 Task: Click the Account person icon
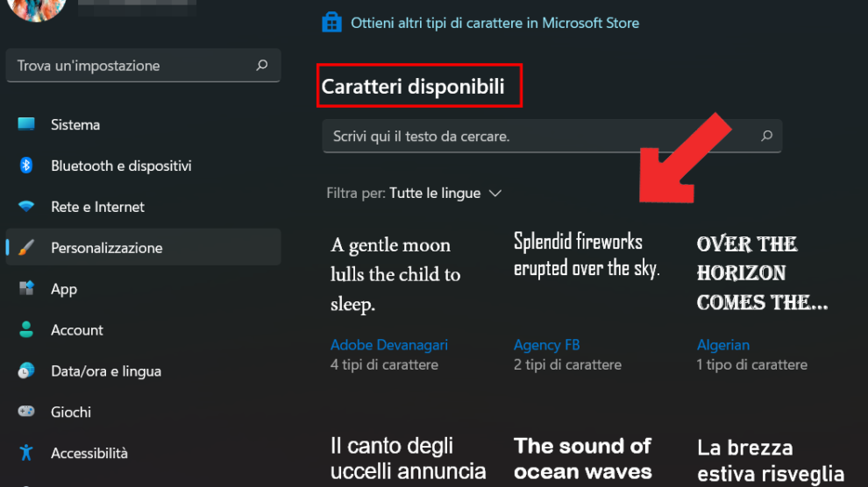click(26, 330)
